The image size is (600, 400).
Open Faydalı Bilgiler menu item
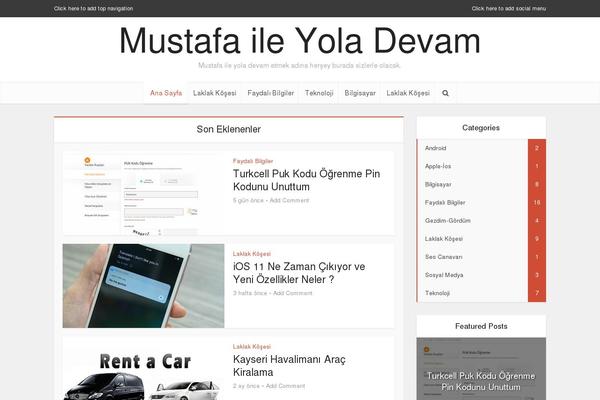coord(271,93)
